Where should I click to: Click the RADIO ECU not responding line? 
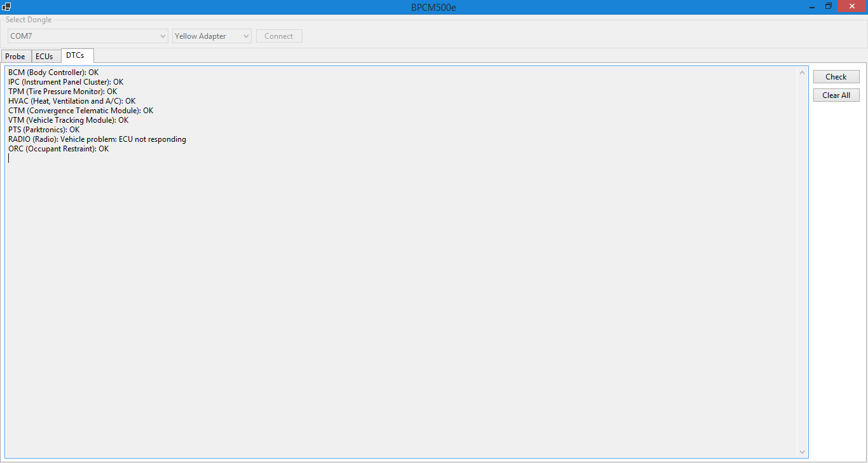tap(97, 139)
